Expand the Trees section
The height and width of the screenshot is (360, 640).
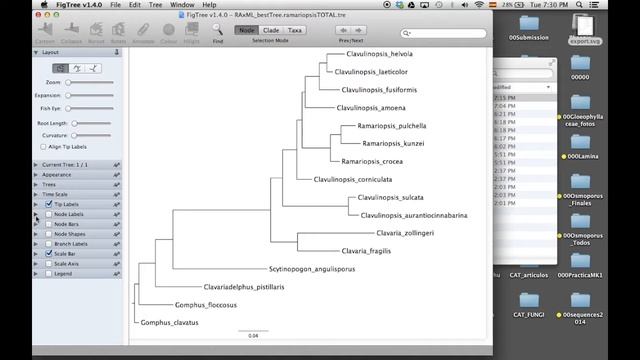point(36,184)
